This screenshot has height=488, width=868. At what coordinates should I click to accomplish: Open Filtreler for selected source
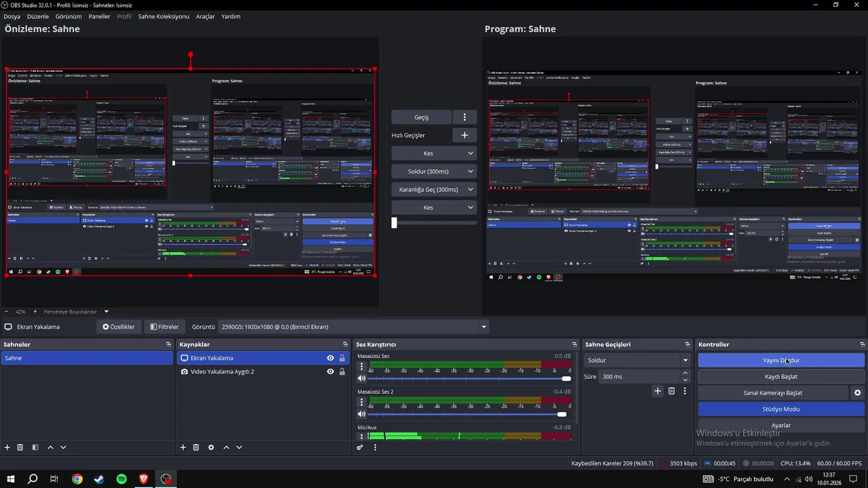click(165, 327)
